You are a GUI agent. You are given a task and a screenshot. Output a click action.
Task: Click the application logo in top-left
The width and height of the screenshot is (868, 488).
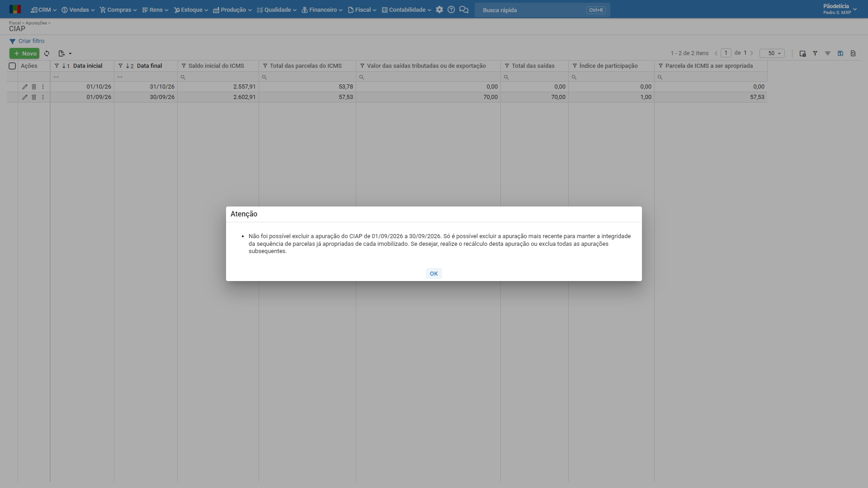(15, 9)
